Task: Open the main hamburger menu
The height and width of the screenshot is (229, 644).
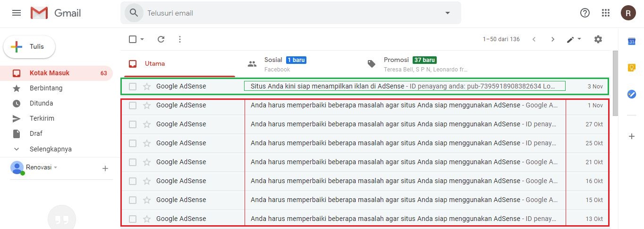Action: (x=17, y=13)
